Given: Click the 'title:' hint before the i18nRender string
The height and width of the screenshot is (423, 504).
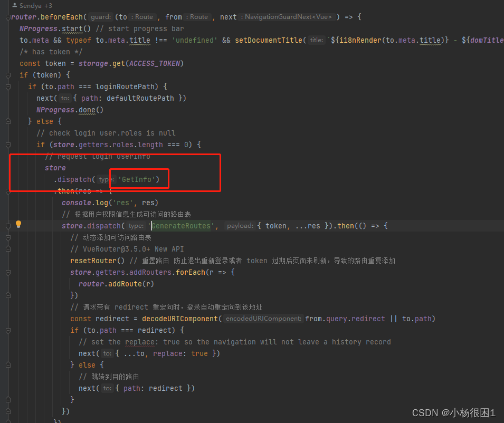Looking at the screenshot, I should [x=316, y=40].
